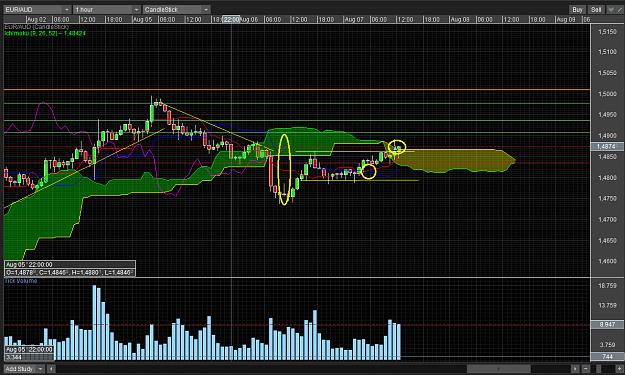The height and width of the screenshot is (375, 625).
Task: Click the Aug 07 date on time axis
Action: coord(354,20)
